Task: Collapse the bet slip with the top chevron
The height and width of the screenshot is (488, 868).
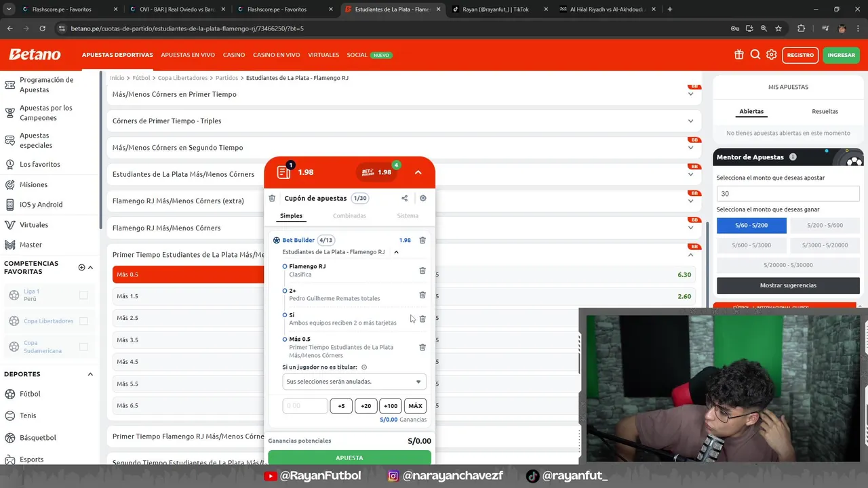Action: 418,172
